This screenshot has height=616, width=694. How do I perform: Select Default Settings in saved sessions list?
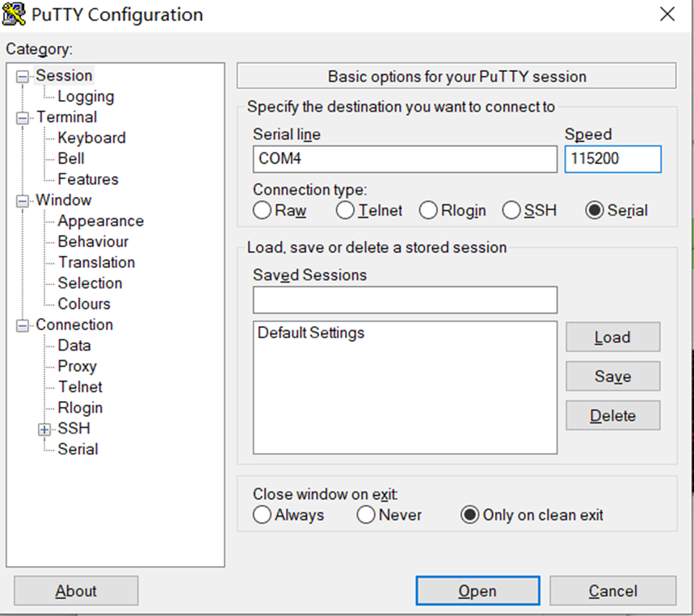coord(311,333)
